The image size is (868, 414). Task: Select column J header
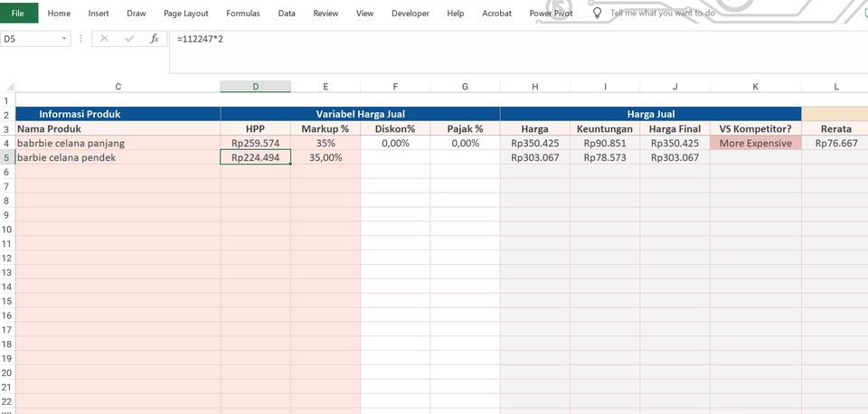pyautogui.click(x=675, y=87)
